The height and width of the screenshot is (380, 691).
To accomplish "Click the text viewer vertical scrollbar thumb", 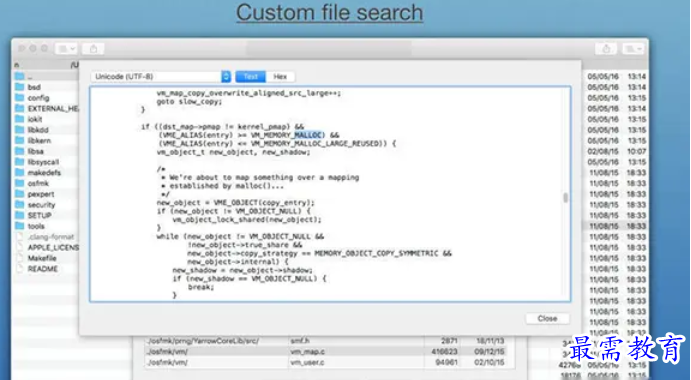I will tap(565, 198).
